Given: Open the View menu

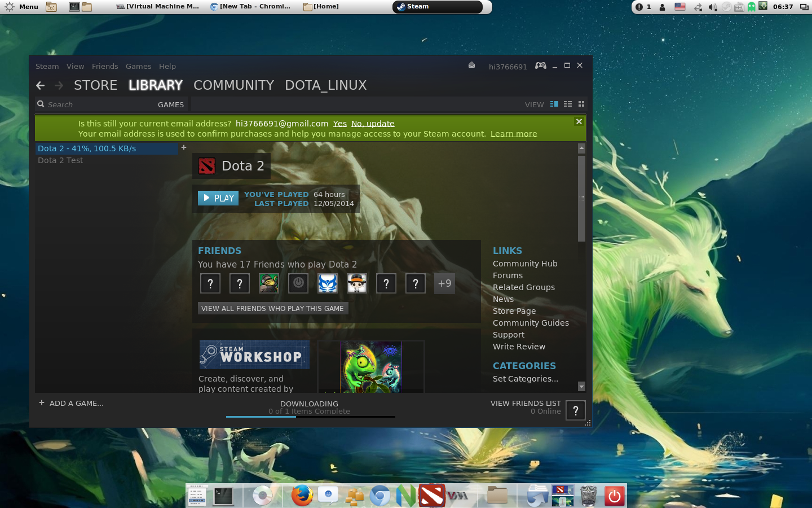Looking at the screenshot, I should pyautogui.click(x=76, y=66).
